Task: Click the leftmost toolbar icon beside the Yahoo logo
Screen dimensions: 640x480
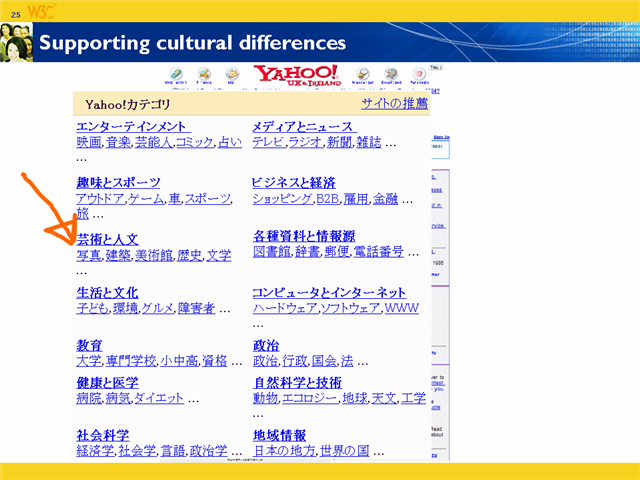Action: pos(175,76)
